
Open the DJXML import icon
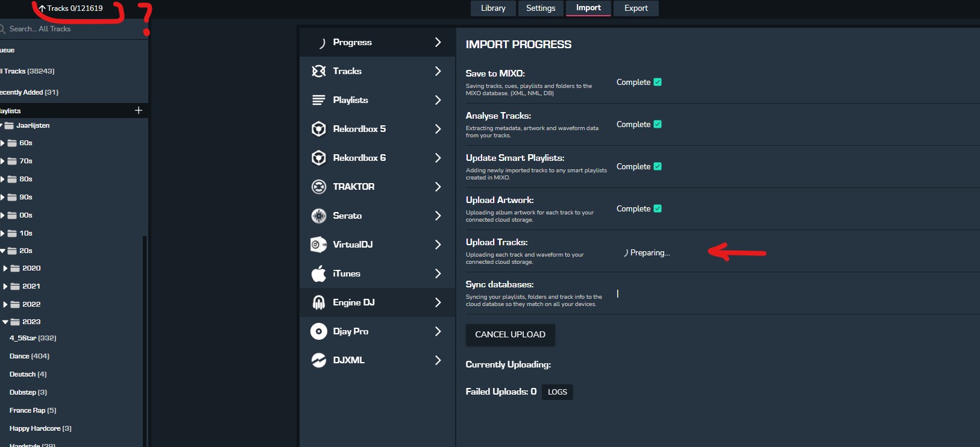[x=318, y=360]
